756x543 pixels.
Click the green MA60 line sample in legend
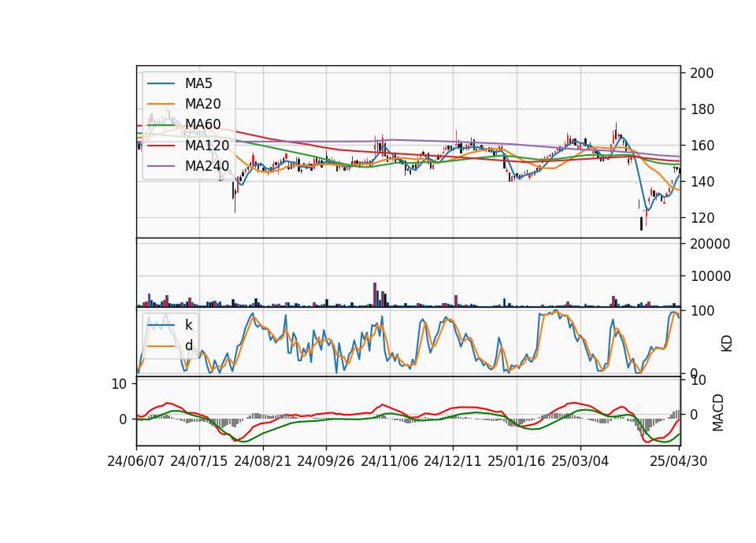161,125
